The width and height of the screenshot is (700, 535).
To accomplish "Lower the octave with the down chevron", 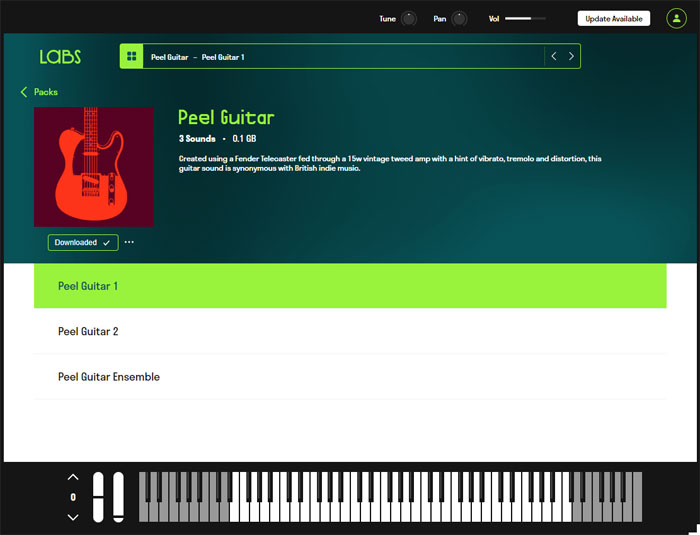I will click(73, 517).
